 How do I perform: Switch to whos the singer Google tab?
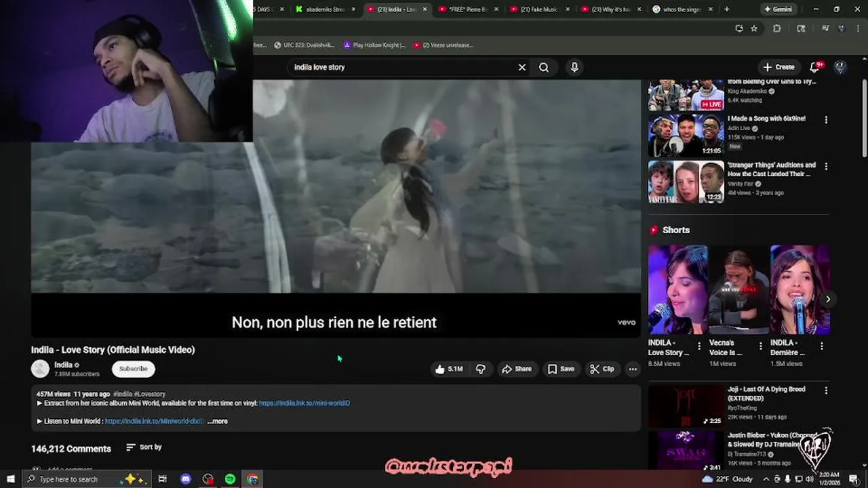tap(682, 9)
